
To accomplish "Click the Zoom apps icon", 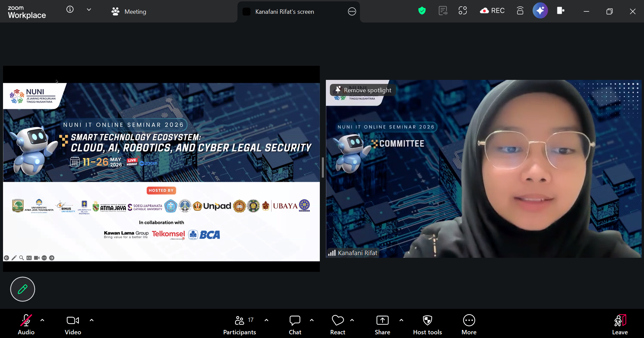I will [463, 11].
